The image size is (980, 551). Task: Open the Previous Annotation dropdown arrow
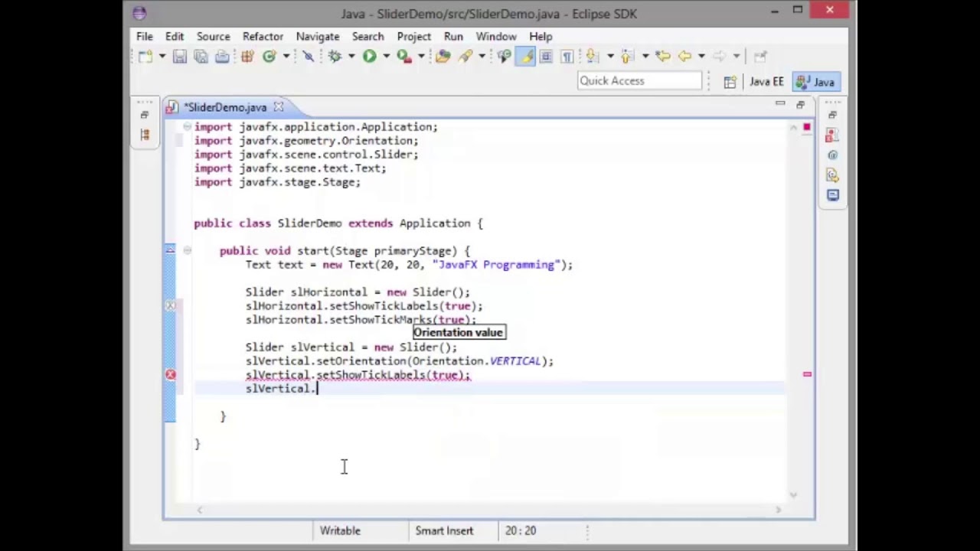[x=645, y=56]
